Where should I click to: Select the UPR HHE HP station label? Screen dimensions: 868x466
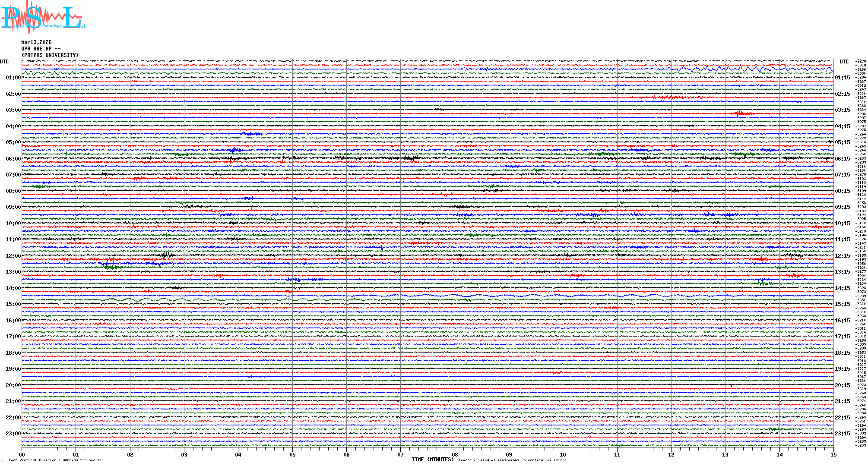pyautogui.click(x=41, y=49)
